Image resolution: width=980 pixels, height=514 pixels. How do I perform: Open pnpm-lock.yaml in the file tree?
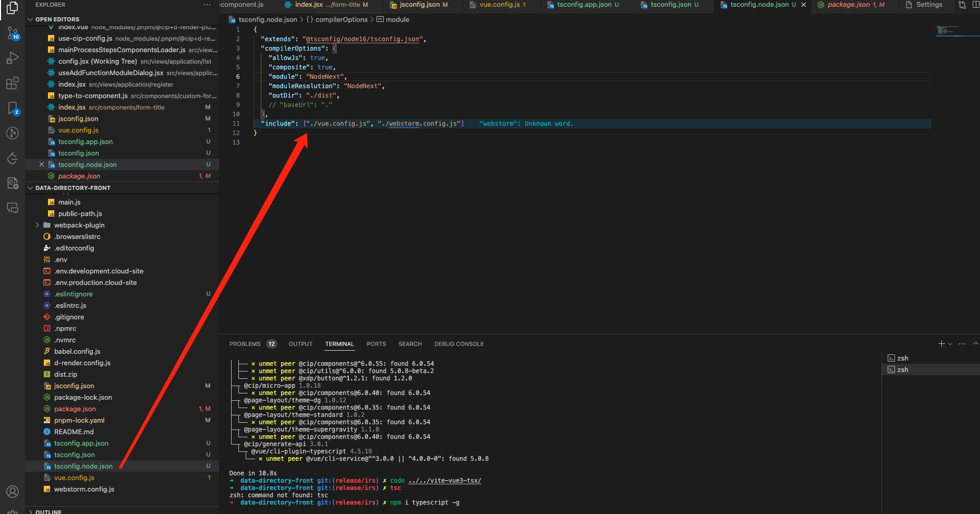pos(79,420)
